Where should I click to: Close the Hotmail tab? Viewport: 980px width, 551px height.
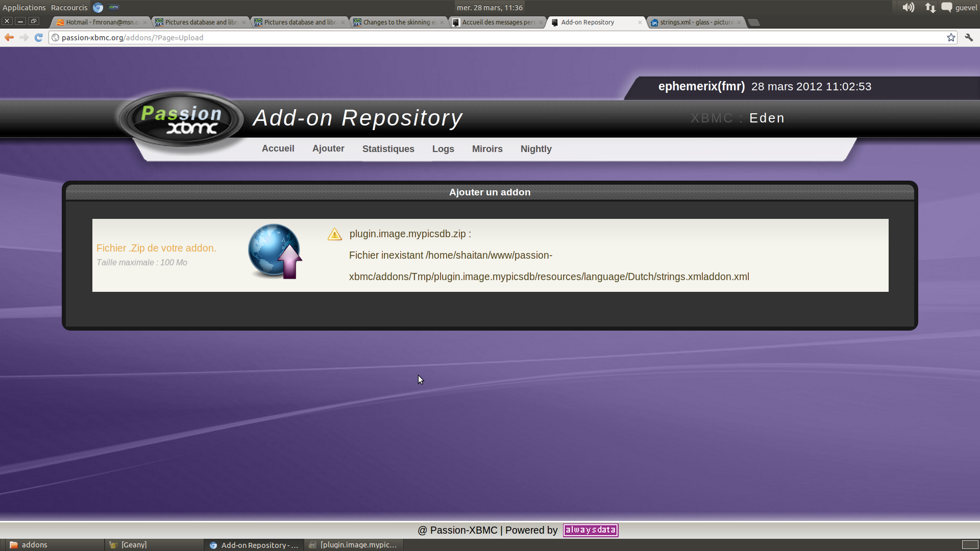(x=145, y=22)
